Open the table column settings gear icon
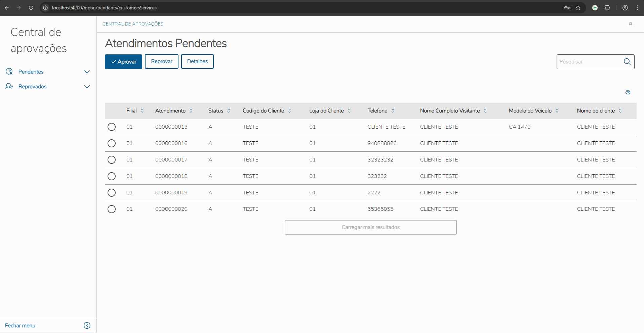 pyautogui.click(x=628, y=92)
